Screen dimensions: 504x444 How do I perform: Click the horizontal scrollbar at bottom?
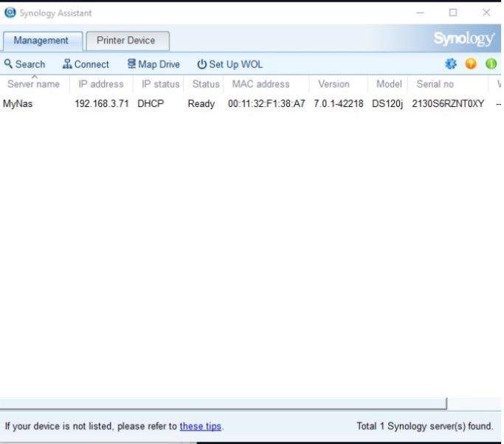(x=223, y=403)
